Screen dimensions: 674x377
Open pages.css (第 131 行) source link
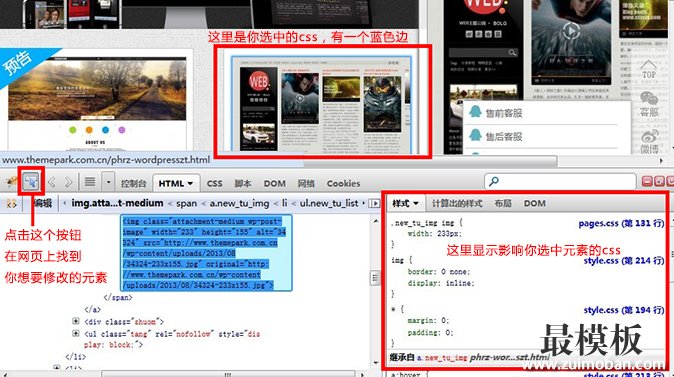coord(621,223)
